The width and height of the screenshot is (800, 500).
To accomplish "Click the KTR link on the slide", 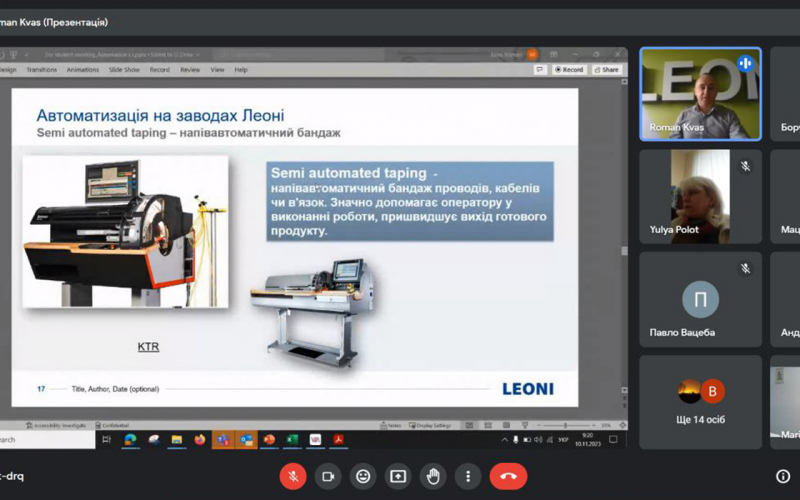I will 148,347.
